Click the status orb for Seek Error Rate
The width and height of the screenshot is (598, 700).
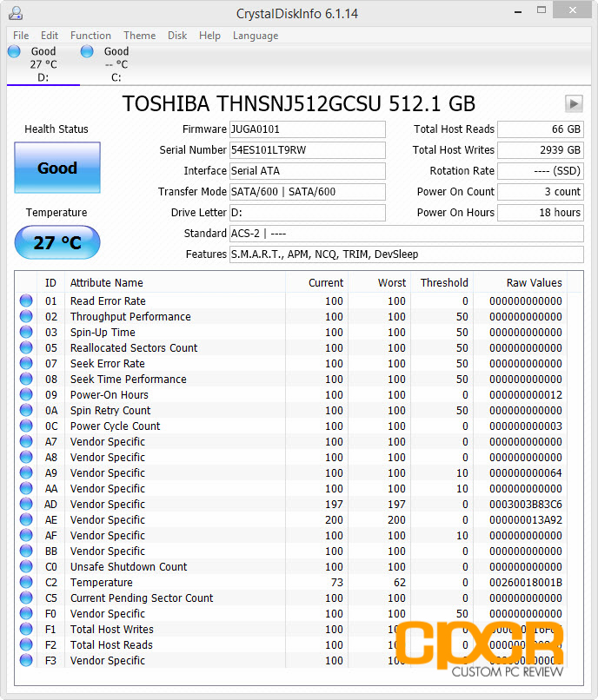(26, 363)
